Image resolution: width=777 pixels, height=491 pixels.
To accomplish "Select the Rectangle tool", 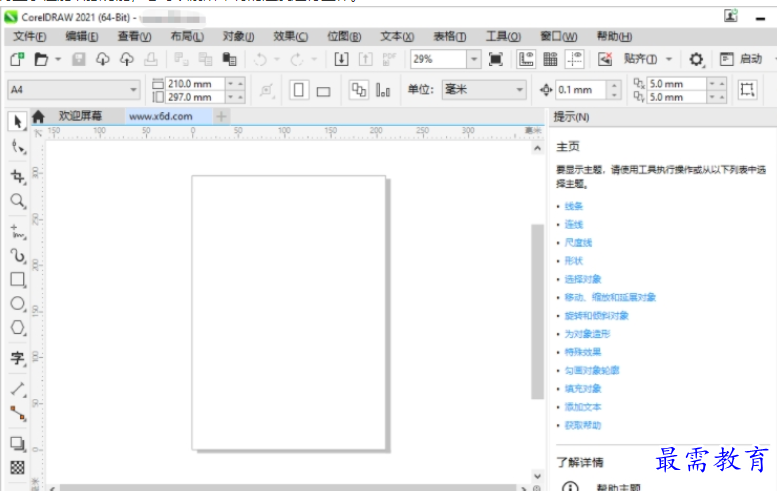I will (x=18, y=279).
